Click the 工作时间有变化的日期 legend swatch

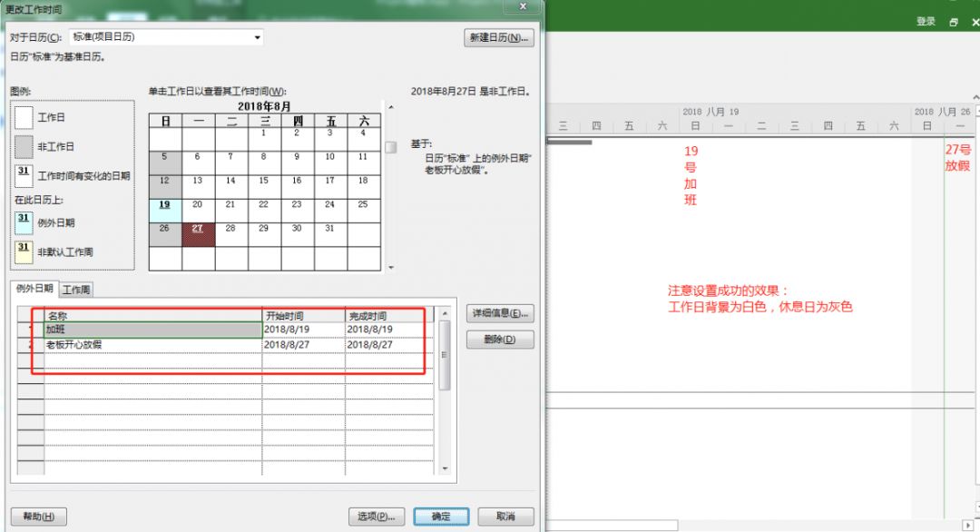tap(24, 176)
